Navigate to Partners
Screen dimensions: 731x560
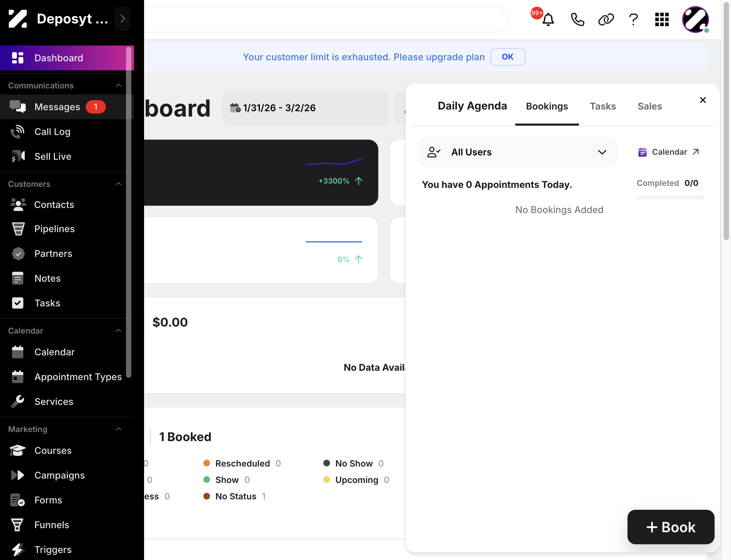point(67,254)
